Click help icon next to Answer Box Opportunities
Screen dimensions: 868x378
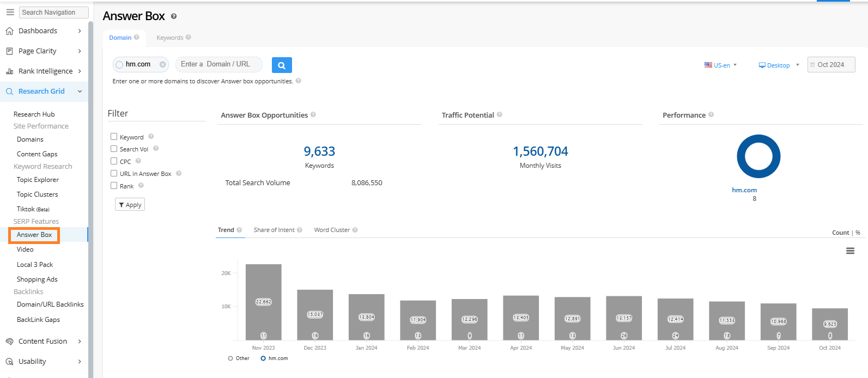pos(313,115)
